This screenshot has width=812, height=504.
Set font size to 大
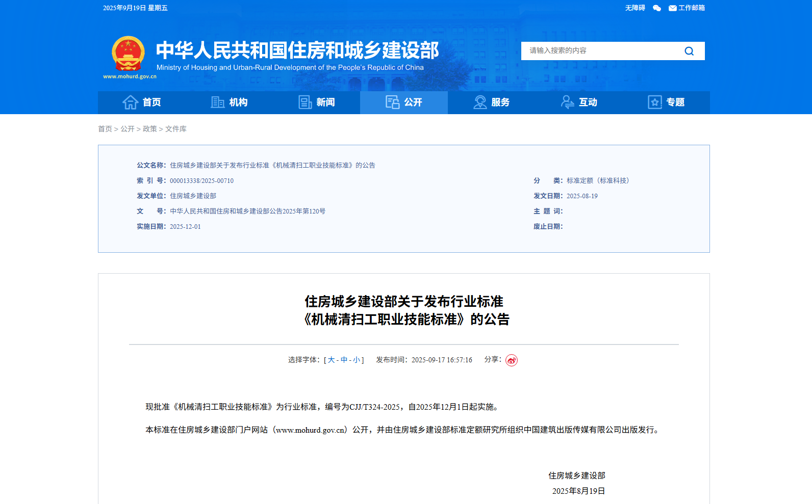[331, 360]
